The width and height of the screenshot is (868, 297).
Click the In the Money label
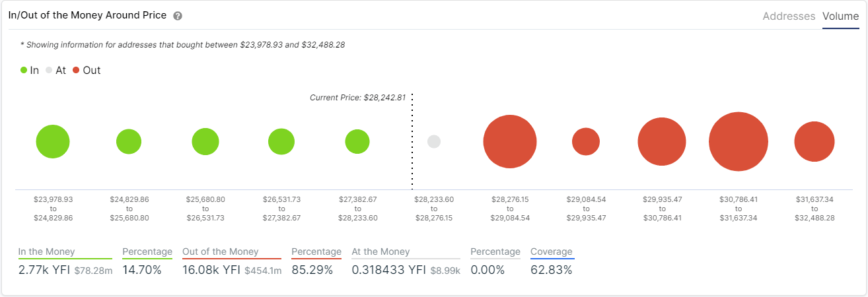46,251
